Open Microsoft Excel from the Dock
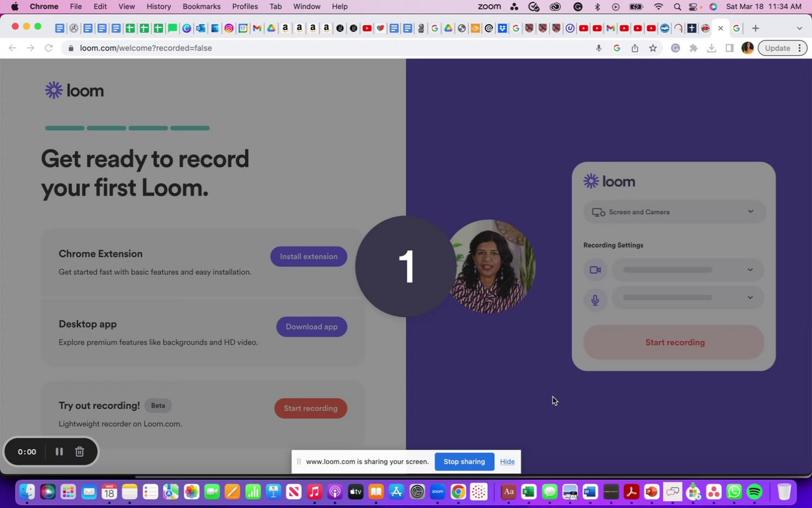Image resolution: width=812 pixels, height=508 pixels. (528, 491)
